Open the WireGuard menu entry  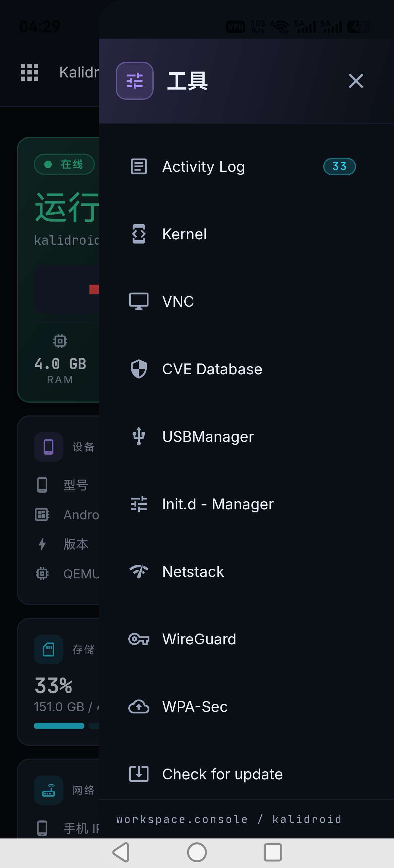pyautogui.click(x=246, y=639)
